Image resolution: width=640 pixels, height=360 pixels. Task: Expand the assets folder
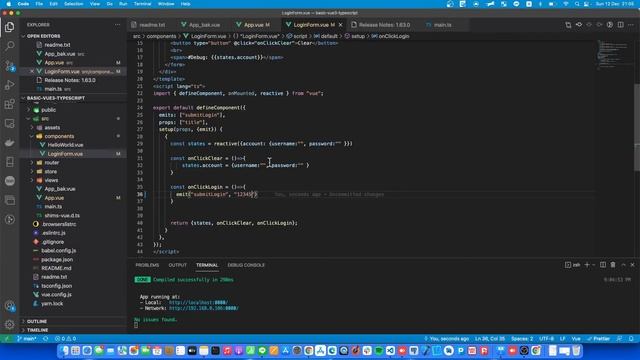point(52,127)
